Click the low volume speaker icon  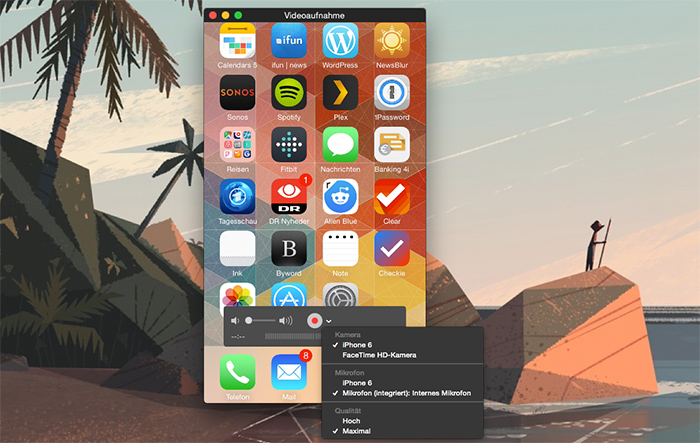click(235, 321)
